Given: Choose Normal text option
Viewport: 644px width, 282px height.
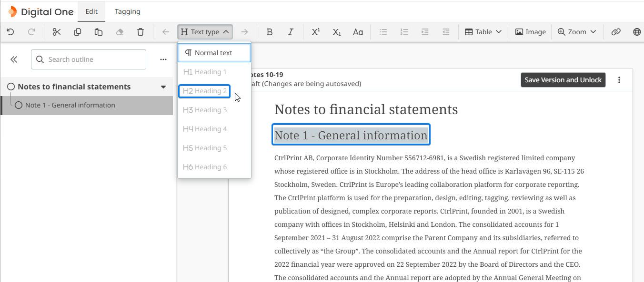Looking at the screenshot, I should [214, 53].
